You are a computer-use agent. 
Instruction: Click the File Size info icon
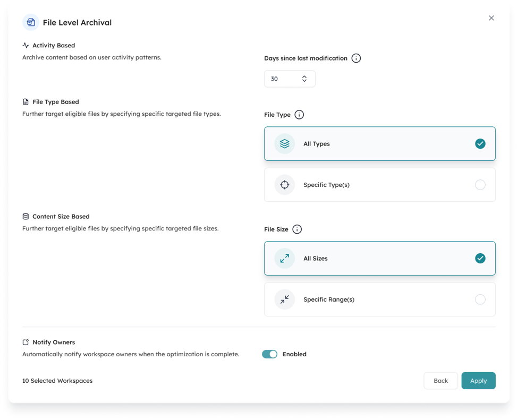point(297,229)
